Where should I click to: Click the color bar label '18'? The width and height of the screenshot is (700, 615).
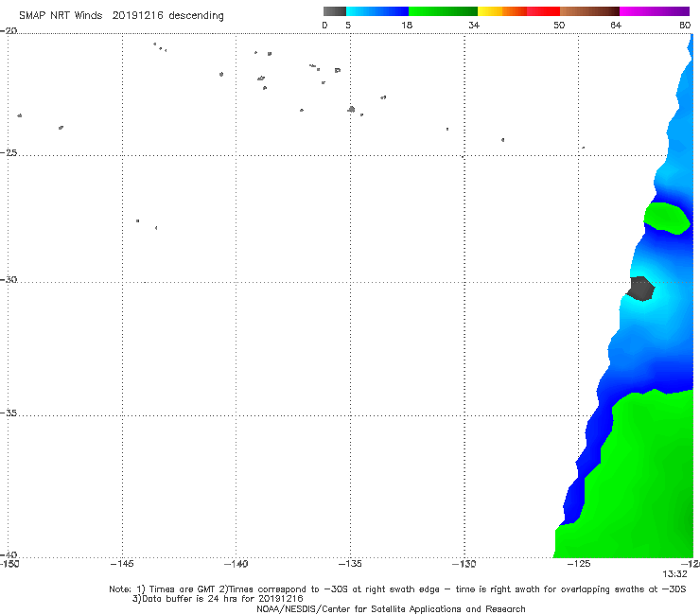(x=407, y=26)
